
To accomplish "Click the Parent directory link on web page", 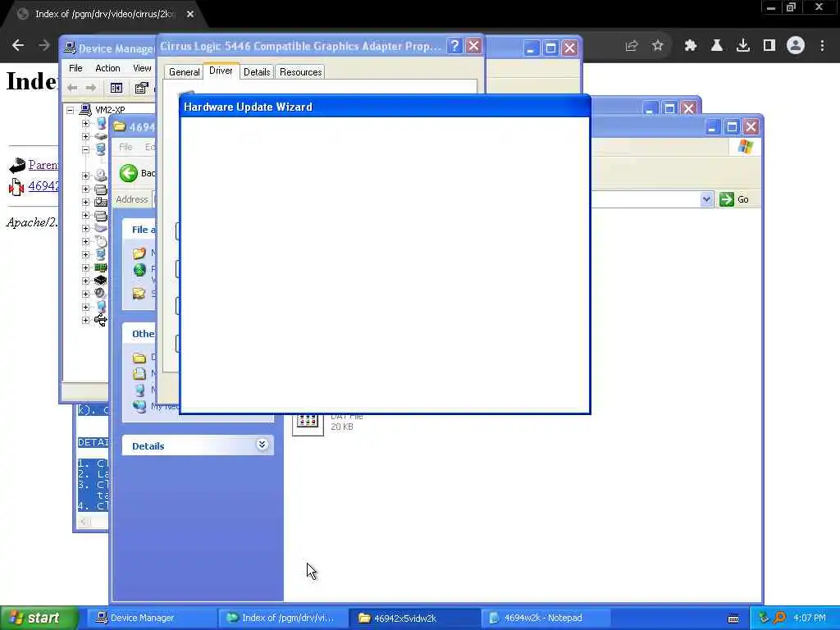I will (43, 165).
